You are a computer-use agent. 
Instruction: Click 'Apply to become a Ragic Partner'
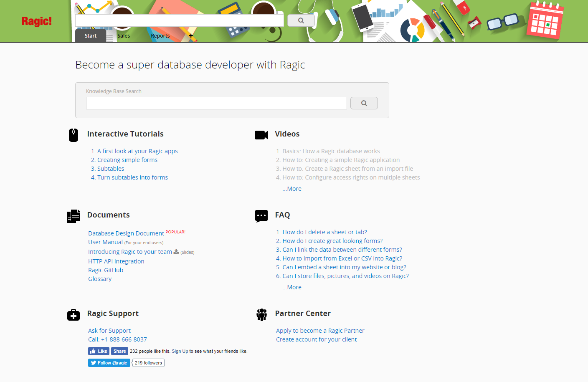tap(320, 331)
